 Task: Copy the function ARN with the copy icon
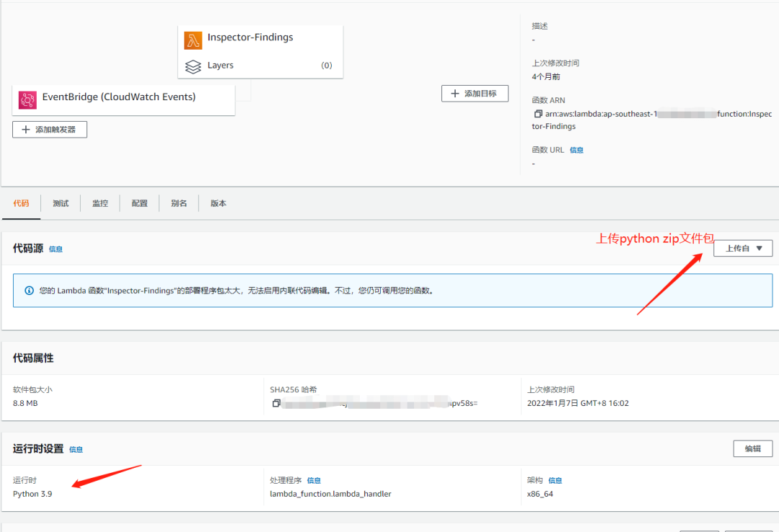tap(538, 114)
